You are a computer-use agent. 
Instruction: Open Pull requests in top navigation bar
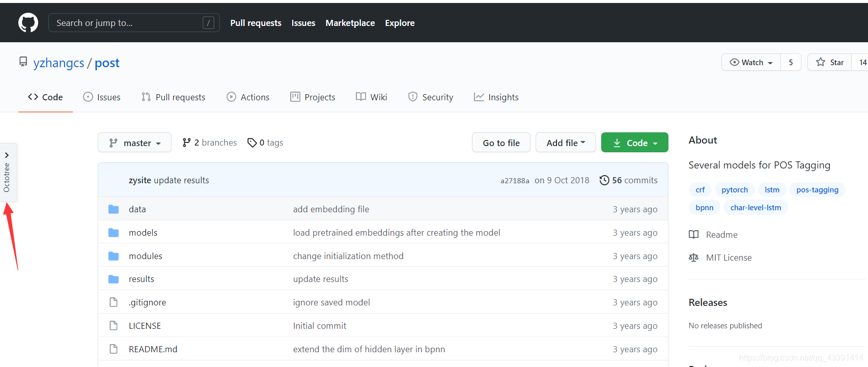(256, 23)
